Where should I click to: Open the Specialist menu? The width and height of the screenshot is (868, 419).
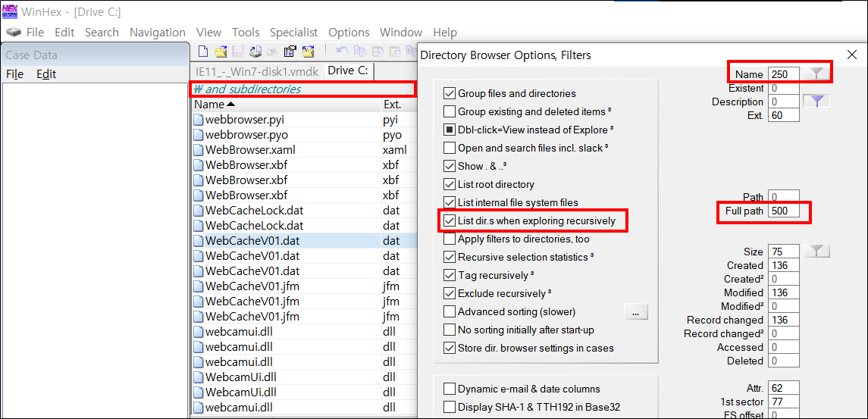tap(294, 33)
